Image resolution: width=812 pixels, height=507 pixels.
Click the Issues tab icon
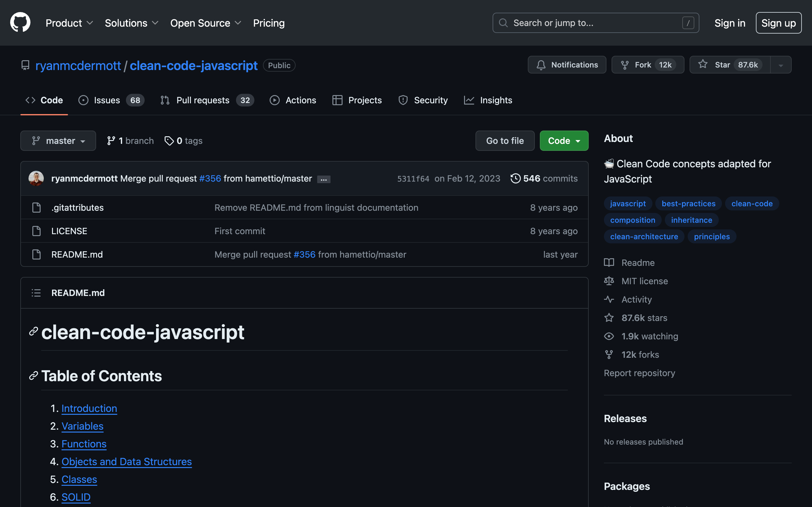[x=84, y=100]
